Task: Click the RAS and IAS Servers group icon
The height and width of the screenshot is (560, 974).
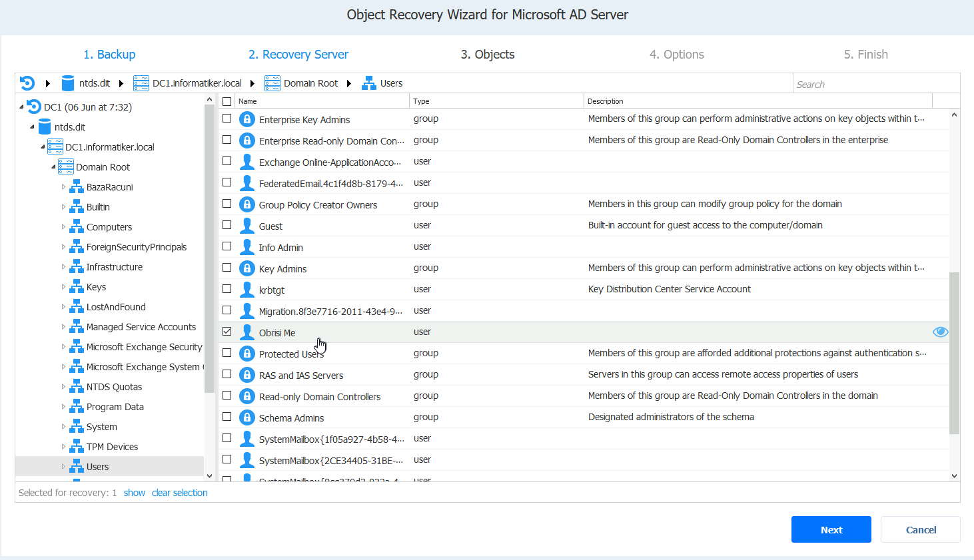Action: point(247,375)
